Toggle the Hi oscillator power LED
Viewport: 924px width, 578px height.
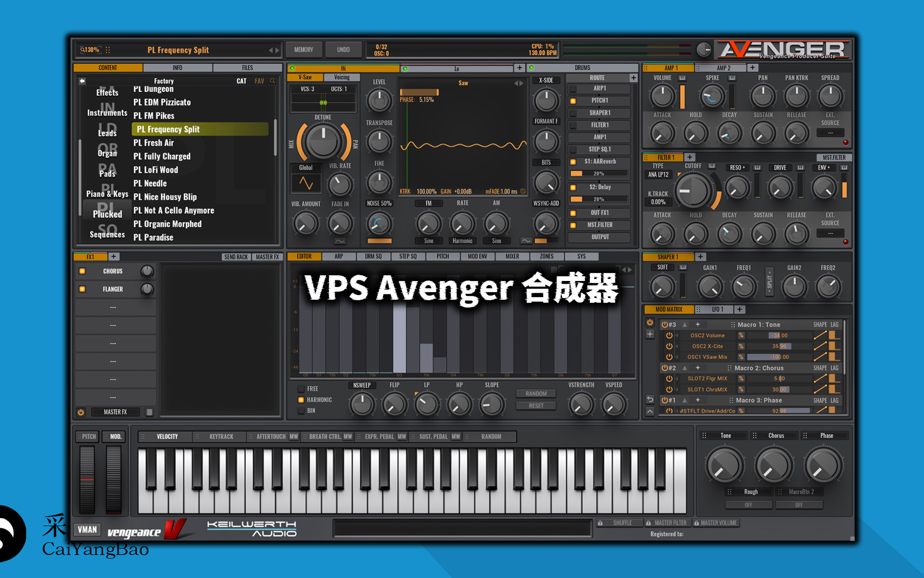(292, 69)
